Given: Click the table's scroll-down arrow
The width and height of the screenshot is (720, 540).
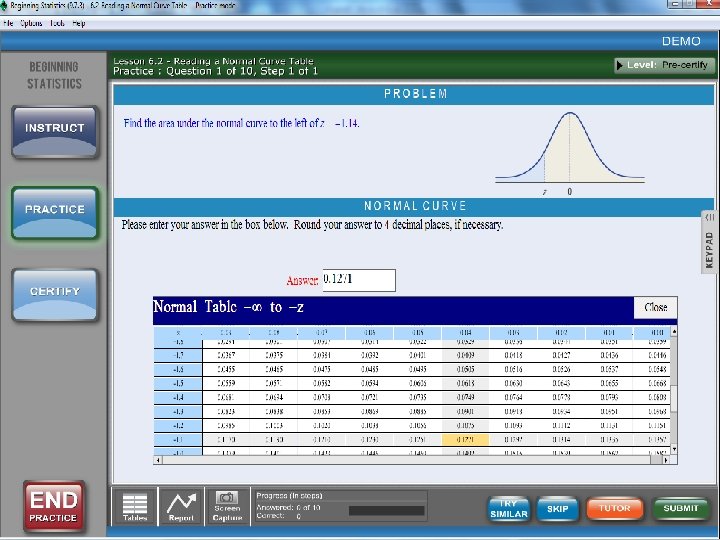Looking at the screenshot, I should (674, 449).
